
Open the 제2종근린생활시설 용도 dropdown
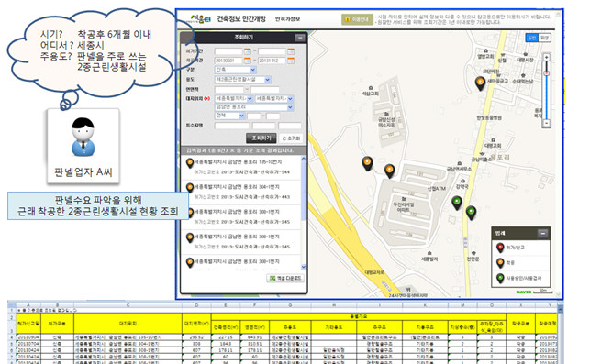[x=242, y=80]
